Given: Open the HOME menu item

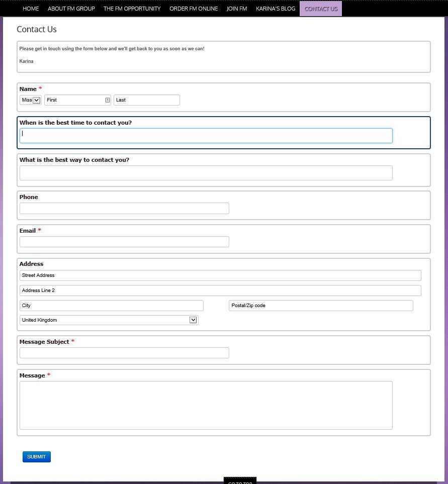Looking at the screenshot, I should 31,9.
